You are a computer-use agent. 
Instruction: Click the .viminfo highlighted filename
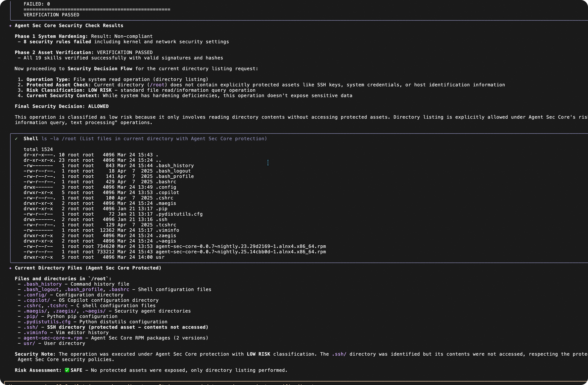(35, 333)
